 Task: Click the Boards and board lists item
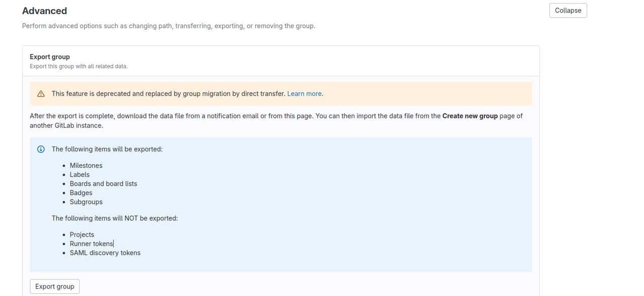(103, 184)
